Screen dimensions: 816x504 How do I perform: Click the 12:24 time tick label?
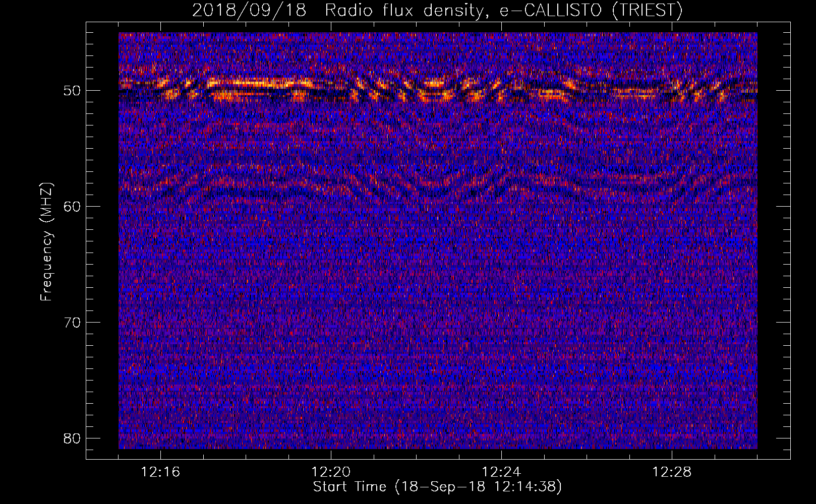point(501,472)
